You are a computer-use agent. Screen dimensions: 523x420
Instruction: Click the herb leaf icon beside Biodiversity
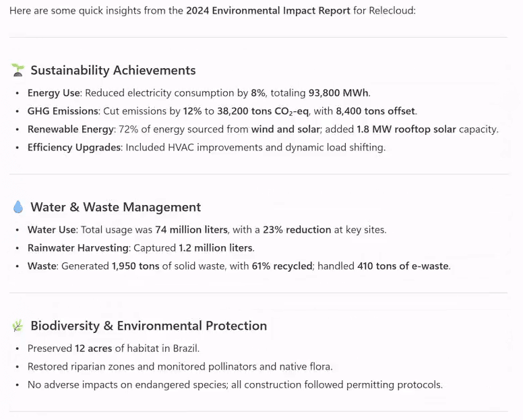pyautogui.click(x=18, y=326)
